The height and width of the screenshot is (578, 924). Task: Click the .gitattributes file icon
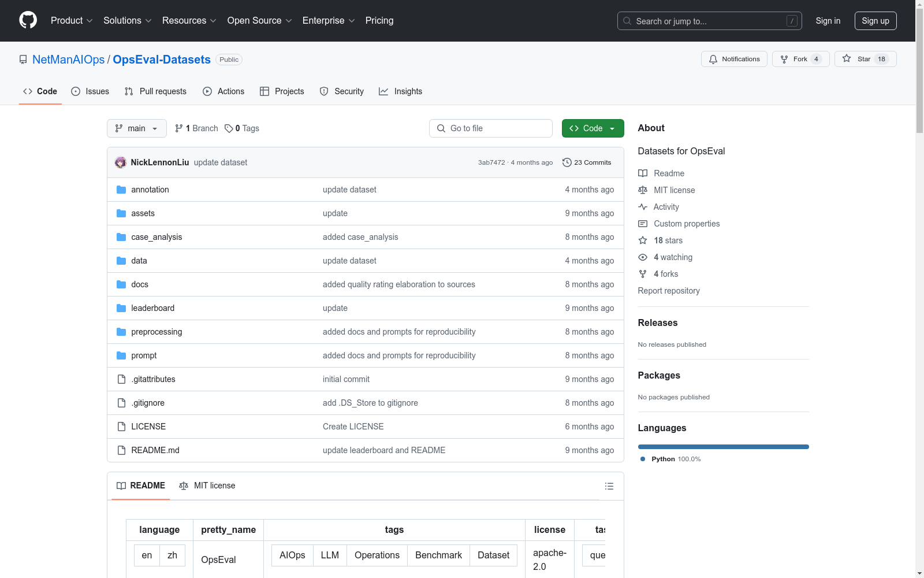point(121,379)
